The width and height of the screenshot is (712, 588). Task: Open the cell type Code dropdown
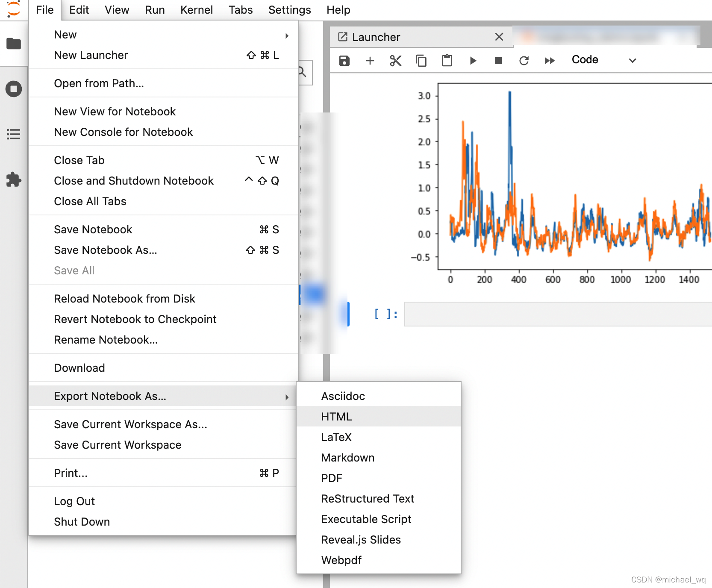click(x=604, y=60)
